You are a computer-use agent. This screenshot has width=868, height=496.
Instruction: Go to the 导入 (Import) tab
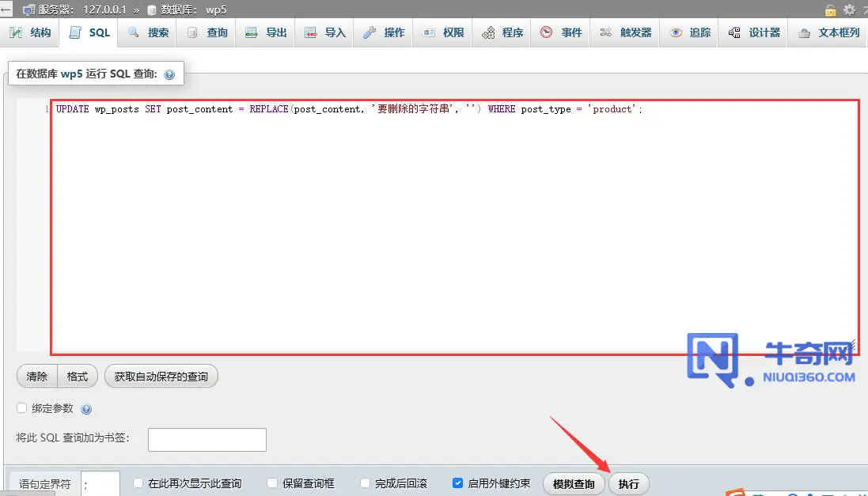(x=325, y=32)
